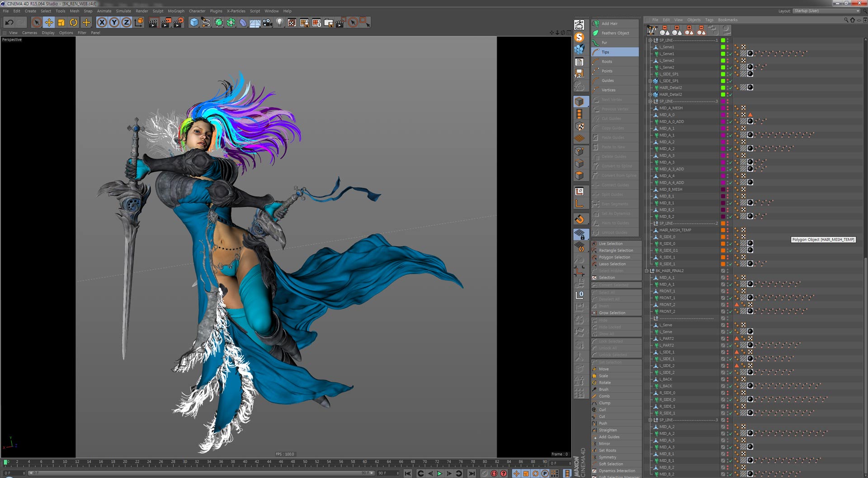
Task: Click Render View clapperboard icon
Action: pos(153,22)
